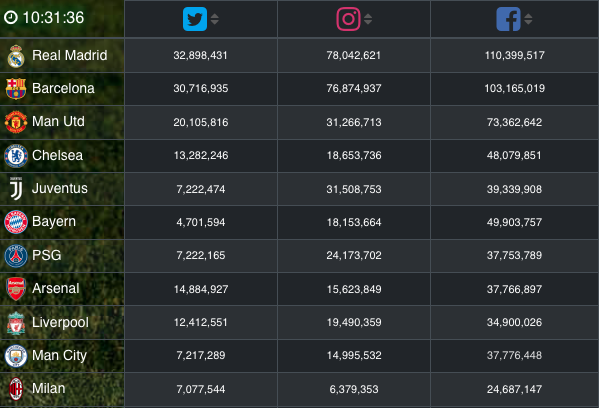The image size is (599, 408).
Task: Click the Milan club badge
Action: tap(16, 389)
